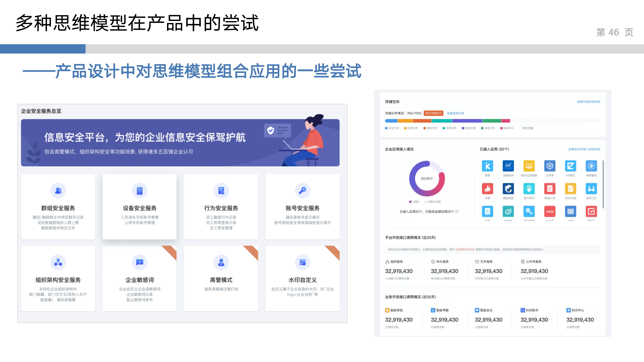
Task: Click the 智能考勤 icon
Action: click(433, 310)
